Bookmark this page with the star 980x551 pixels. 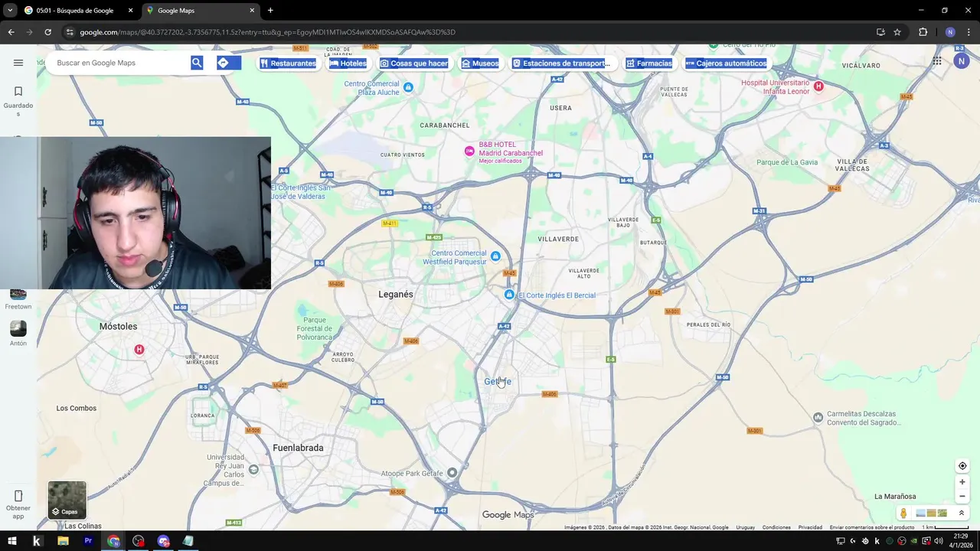(x=897, y=32)
